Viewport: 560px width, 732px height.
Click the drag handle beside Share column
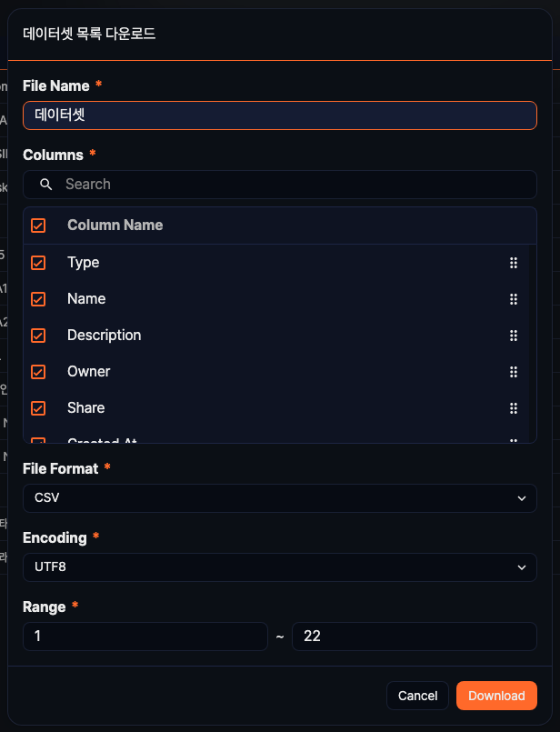[x=514, y=407]
